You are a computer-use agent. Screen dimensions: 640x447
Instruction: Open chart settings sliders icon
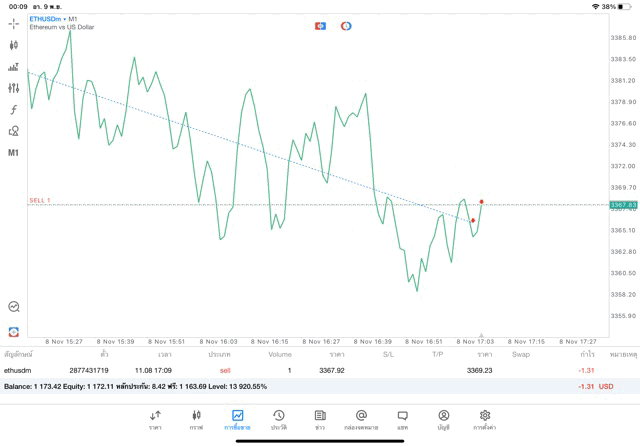pyautogui.click(x=14, y=88)
